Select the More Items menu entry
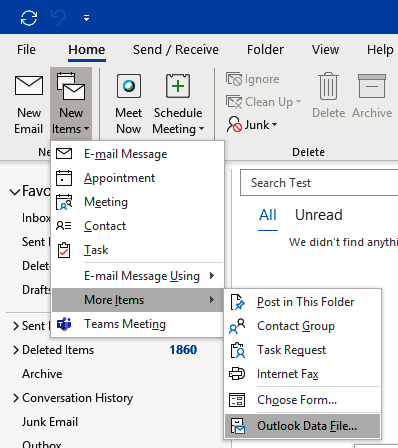The height and width of the screenshot is (448, 398). pyautogui.click(x=137, y=300)
